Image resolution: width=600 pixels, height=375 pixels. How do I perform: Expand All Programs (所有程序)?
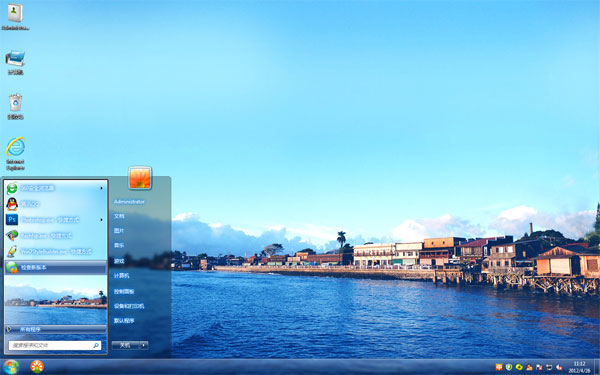coord(55,329)
